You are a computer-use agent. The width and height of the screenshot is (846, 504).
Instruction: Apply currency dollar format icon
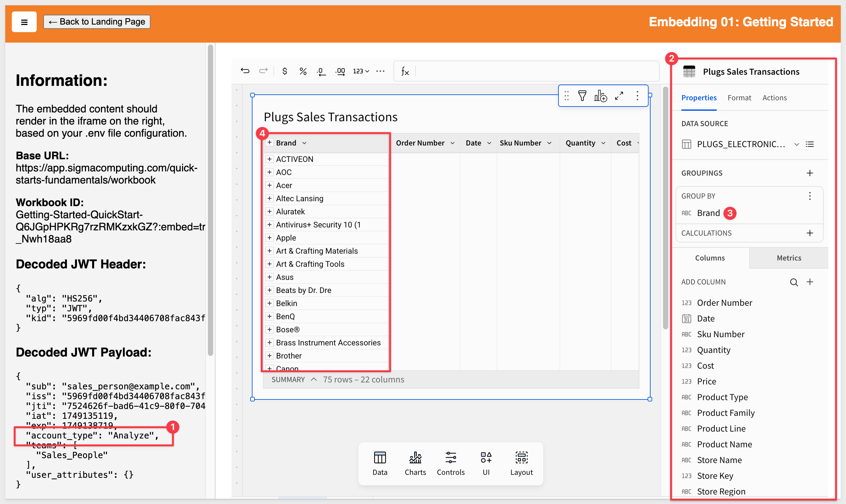pos(285,71)
